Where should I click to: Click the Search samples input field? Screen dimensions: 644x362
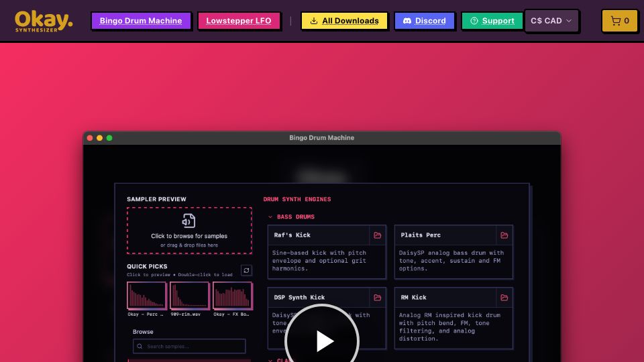(x=189, y=347)
